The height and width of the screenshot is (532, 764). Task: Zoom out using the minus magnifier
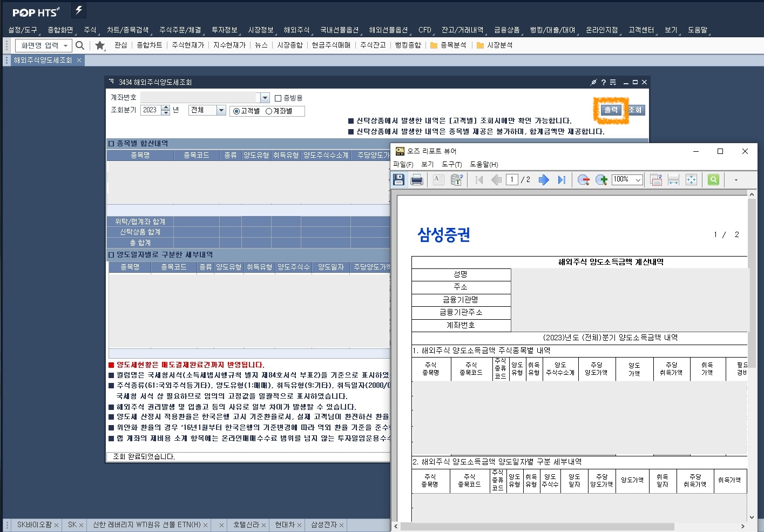point(584,180)
